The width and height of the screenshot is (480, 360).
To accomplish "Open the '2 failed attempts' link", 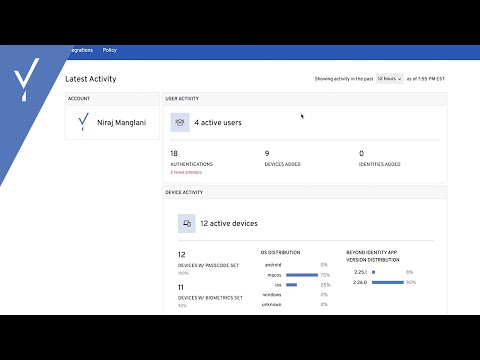I will click(186, 172).
